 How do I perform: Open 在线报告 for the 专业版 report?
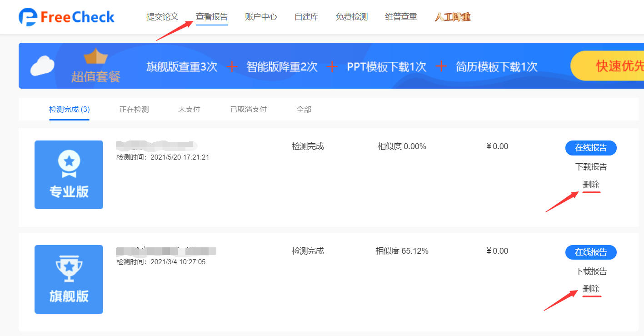(x=591, y=148)
